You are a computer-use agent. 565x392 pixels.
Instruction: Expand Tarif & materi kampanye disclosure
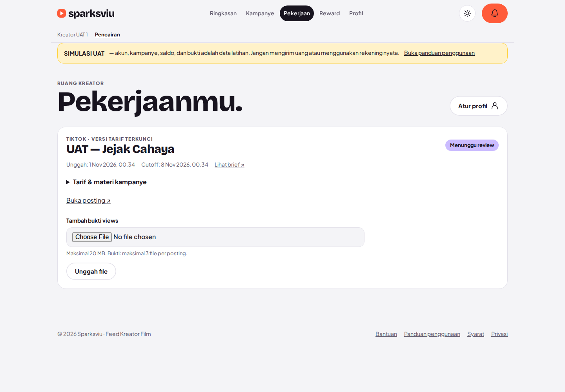[x=106, y=182]
